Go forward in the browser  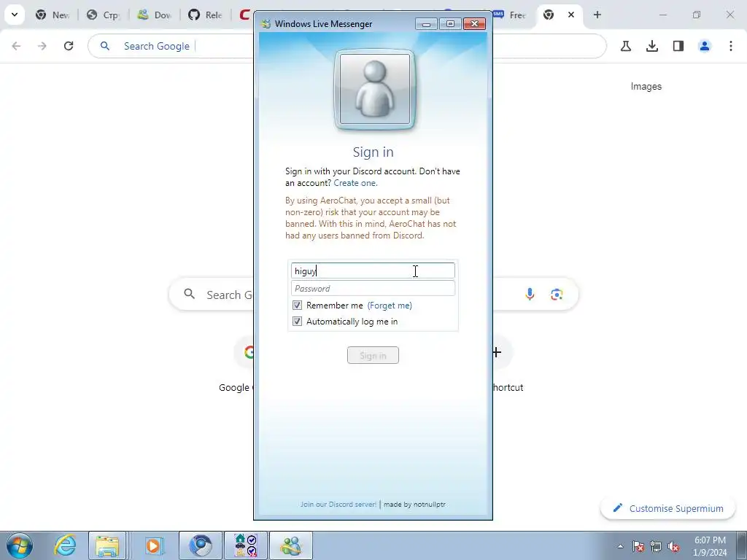42,46
